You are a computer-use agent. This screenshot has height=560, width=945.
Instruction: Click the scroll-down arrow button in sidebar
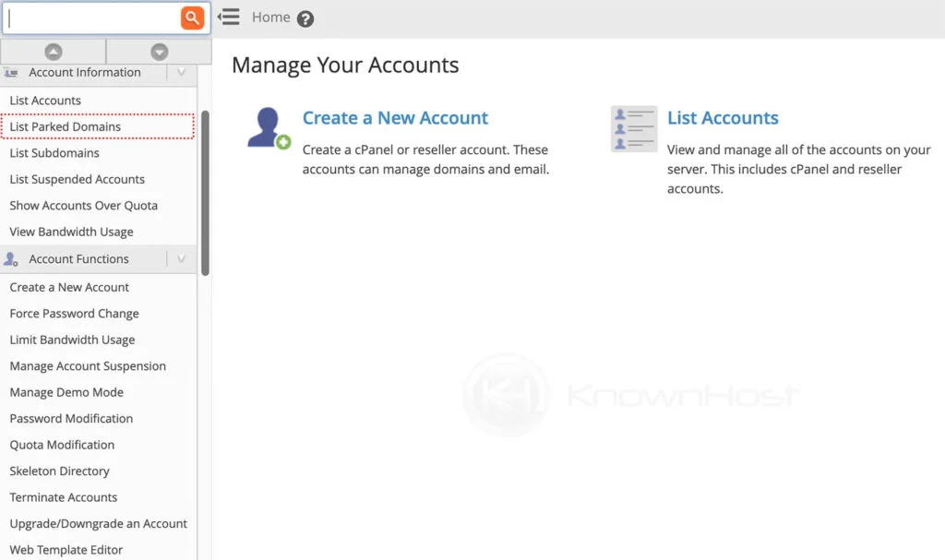pyautogui.click(x=159, y=52)
